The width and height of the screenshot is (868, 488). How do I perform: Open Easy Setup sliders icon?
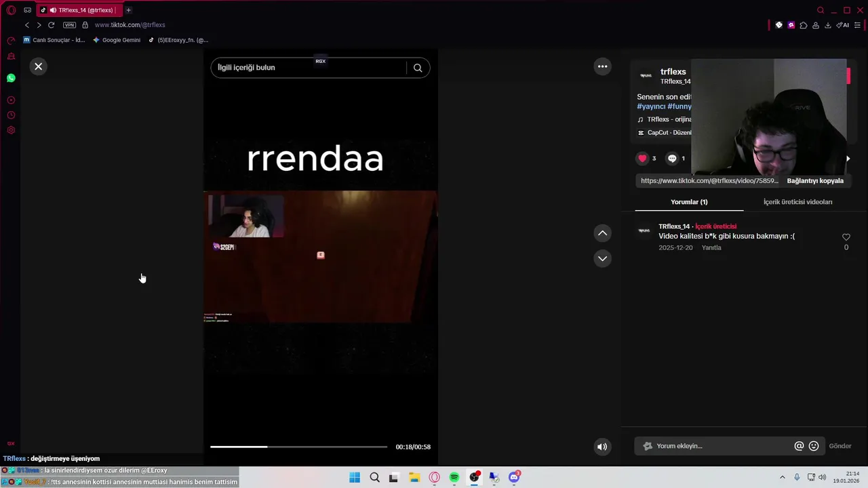pyautogui.click(x=858, y=25)
